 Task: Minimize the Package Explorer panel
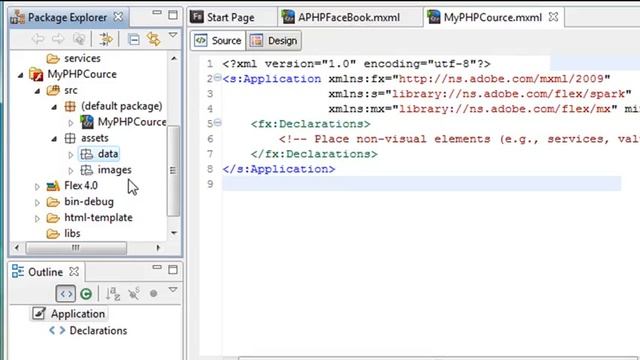pos(157,13)
